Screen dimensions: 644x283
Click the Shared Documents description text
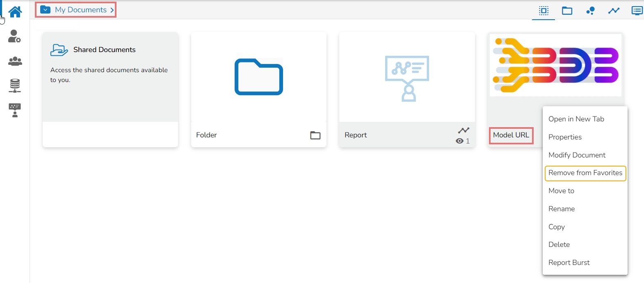coord(109,75)
